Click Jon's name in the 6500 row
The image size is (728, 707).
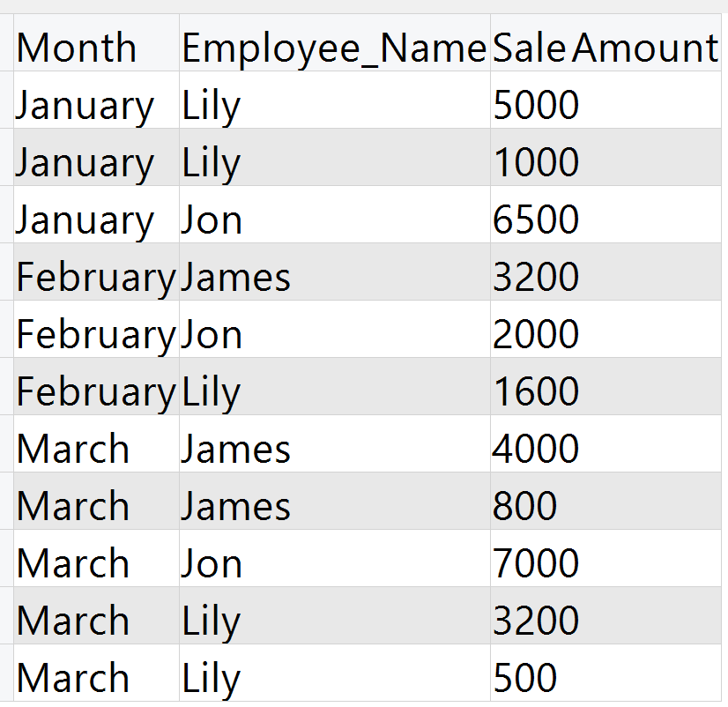[212, 220]
